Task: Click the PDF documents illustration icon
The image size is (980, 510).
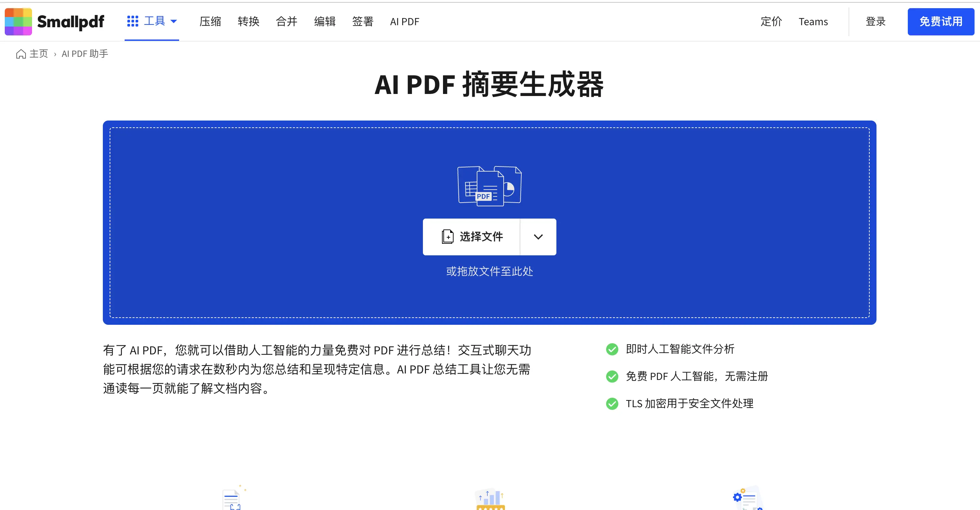Action: tap(489, 186)
